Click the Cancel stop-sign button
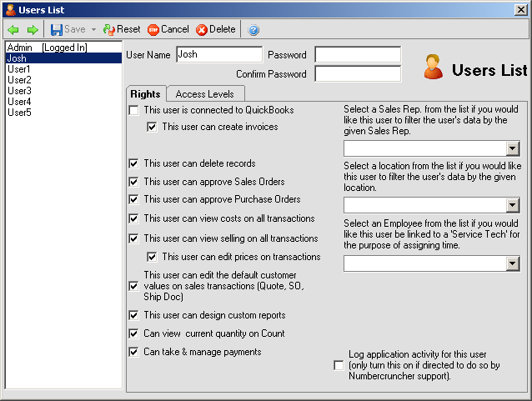The image size is (532, 401). click(x=168, y=29)
